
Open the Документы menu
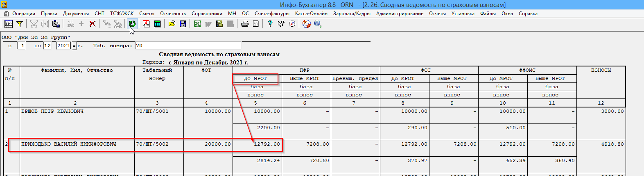click(76, 14)
